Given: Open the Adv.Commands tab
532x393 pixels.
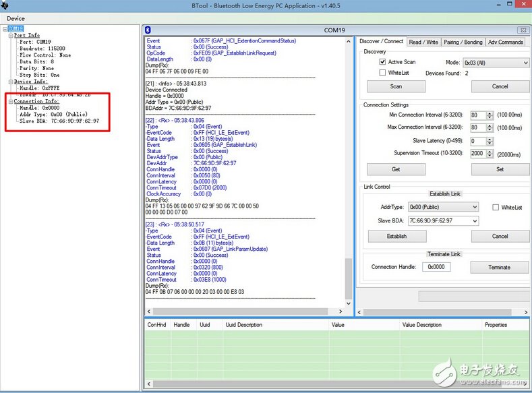Looking at the screenshot, I should point(506,42).
